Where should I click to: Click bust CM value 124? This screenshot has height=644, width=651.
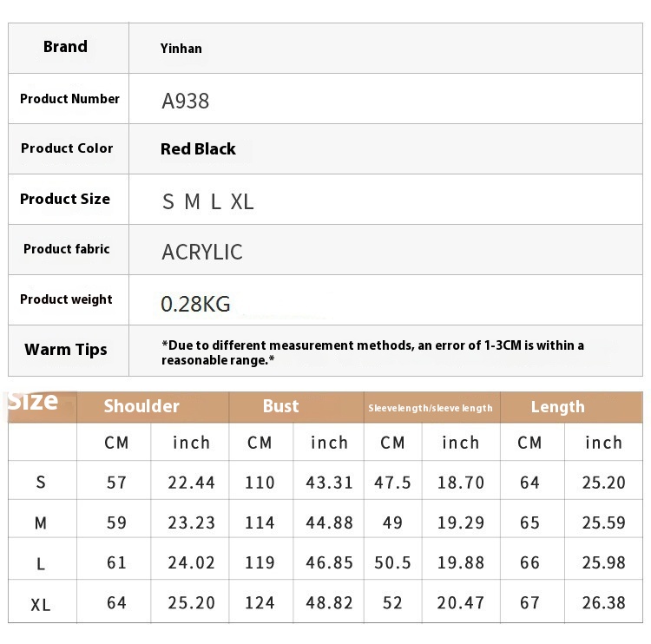pos(260,603)
